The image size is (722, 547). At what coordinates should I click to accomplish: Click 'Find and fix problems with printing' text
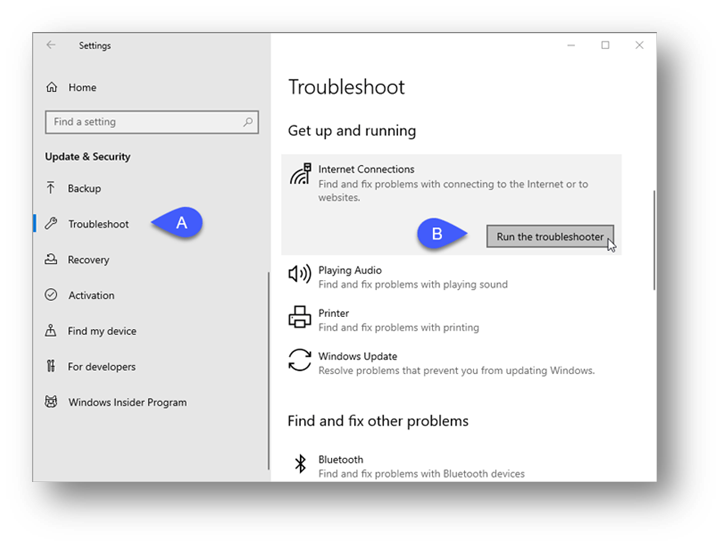(x=399, y=327)
